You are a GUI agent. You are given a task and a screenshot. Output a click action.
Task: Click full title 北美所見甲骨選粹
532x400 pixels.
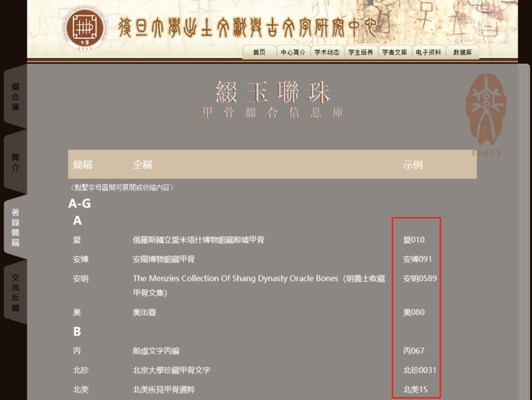[164, 390]
